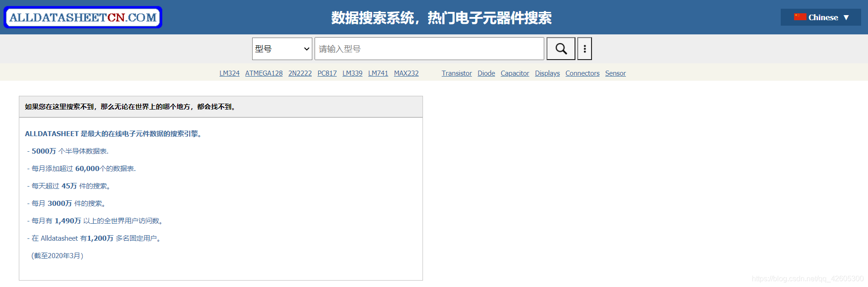Click the part number input field

(x=429, y=49)
